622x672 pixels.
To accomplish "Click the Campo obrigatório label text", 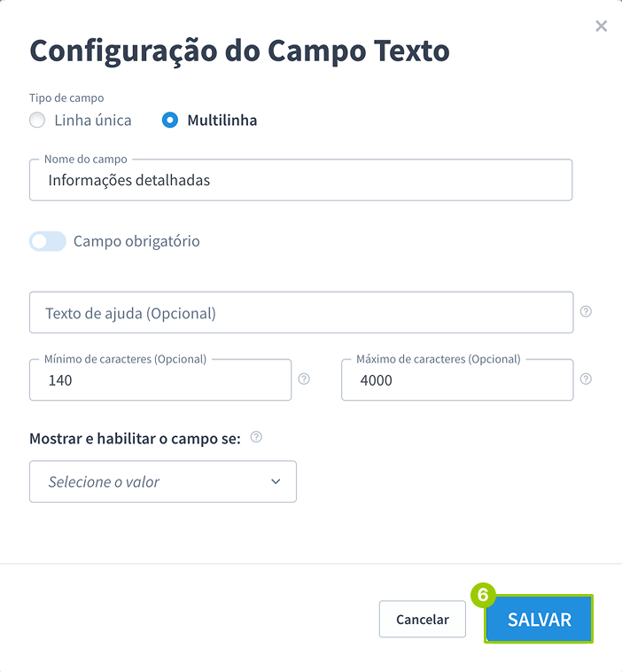I will (136, 241).
